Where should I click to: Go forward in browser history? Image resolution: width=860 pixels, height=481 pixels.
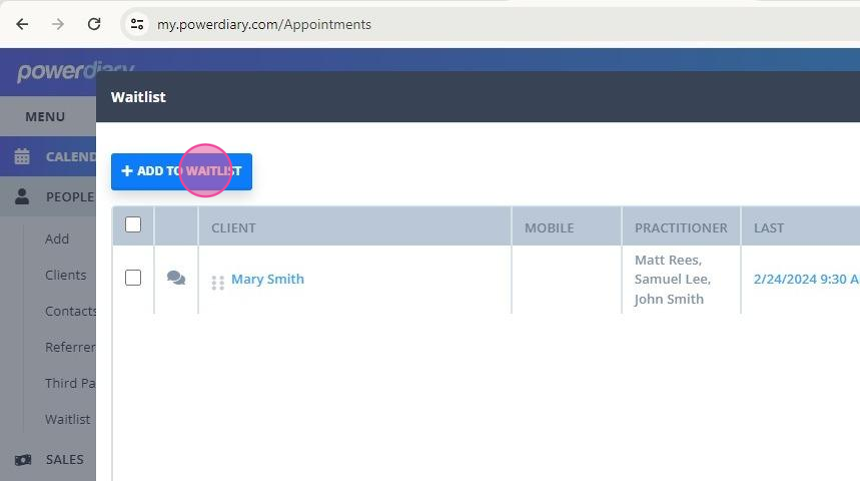click(x=58, y=24)
